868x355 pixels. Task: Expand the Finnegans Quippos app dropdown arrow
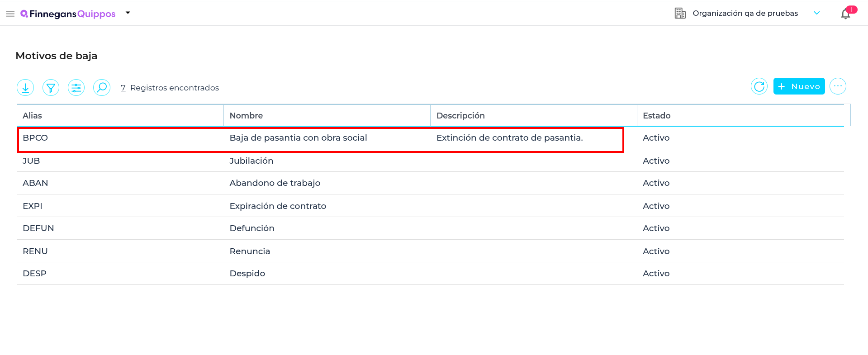tap(128, 13)
